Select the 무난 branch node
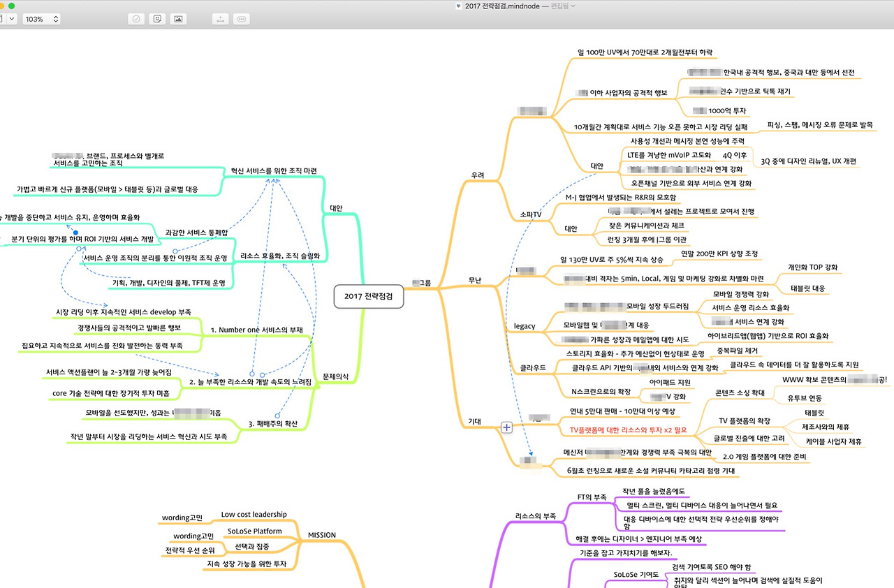 (x=475, y=280)
